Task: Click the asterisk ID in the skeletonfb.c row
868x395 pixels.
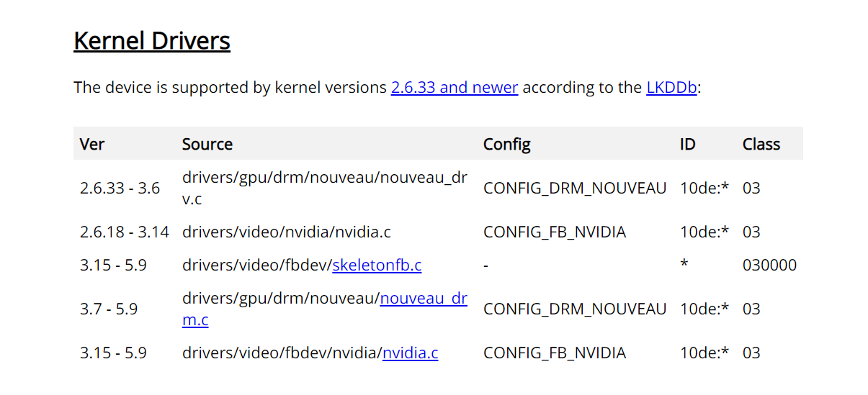Action: click(x=684, y=264)
